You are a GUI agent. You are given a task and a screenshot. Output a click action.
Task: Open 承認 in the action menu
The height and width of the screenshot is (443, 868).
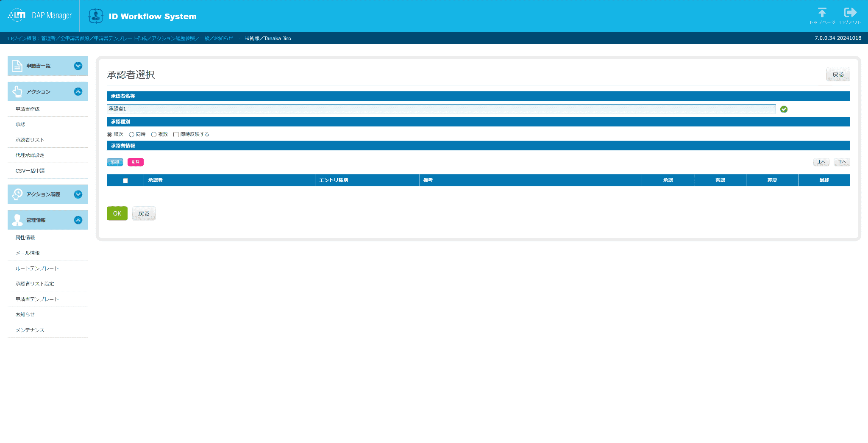point(47,125)
